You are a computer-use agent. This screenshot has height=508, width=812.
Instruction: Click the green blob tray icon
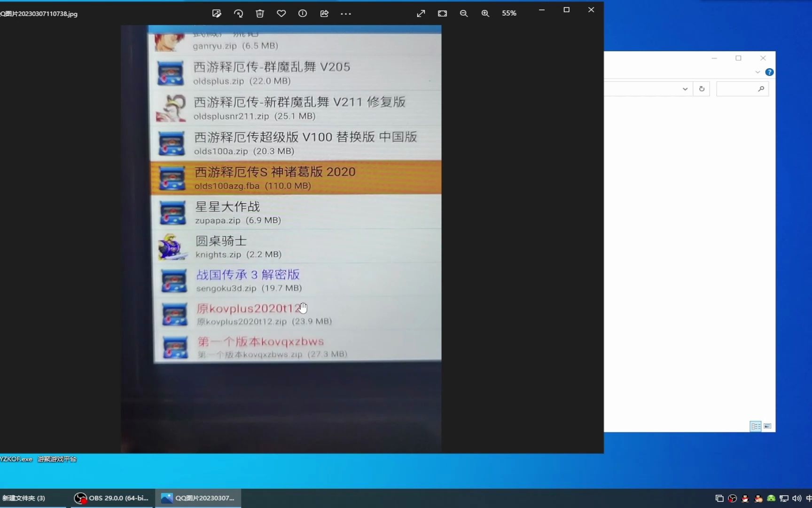[771, 499]
